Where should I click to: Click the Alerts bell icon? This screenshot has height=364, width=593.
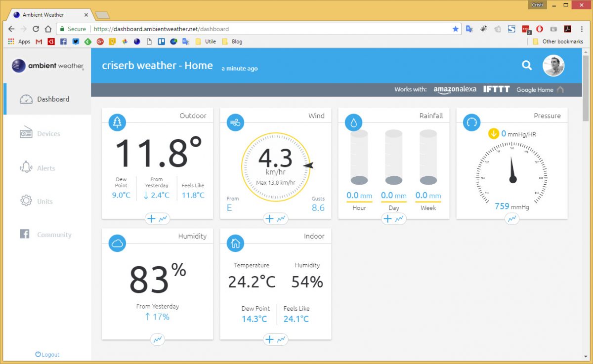coord(26,167)
